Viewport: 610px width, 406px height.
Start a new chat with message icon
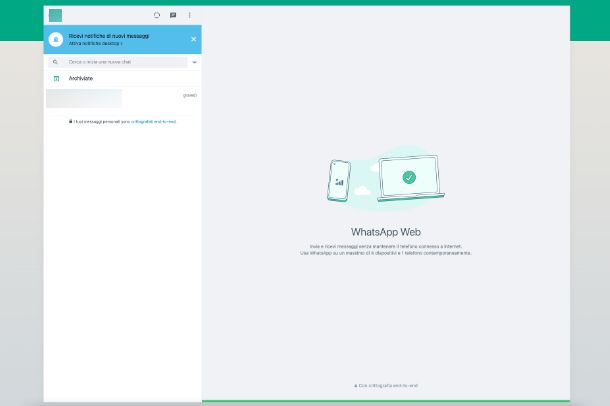(x=173, y=15)
